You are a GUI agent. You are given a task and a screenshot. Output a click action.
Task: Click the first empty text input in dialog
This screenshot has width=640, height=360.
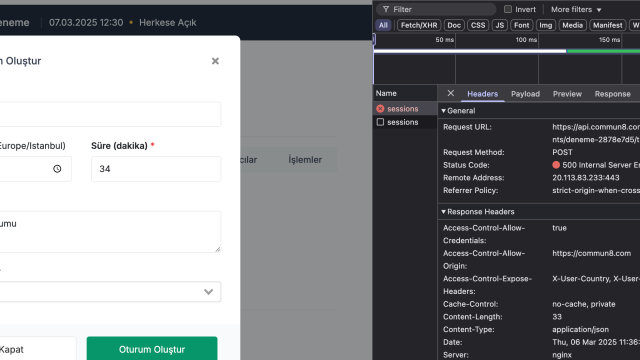(110, 114)
